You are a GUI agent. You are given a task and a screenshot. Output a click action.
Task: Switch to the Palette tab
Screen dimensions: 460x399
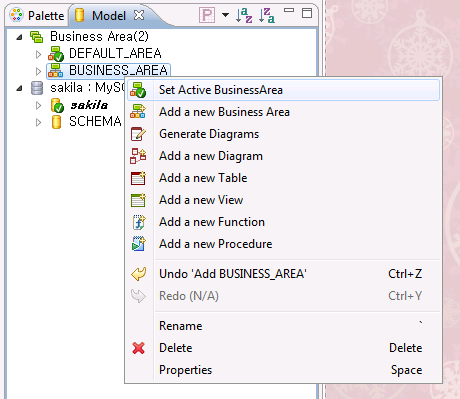pos(37,15)
